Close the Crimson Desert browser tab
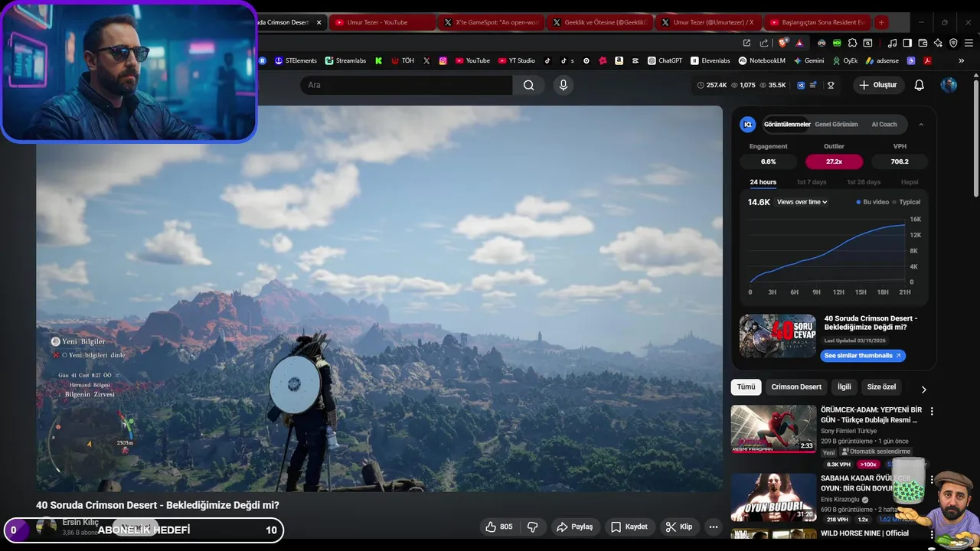Viewport: 980px width, 551px height. point(318,22)
